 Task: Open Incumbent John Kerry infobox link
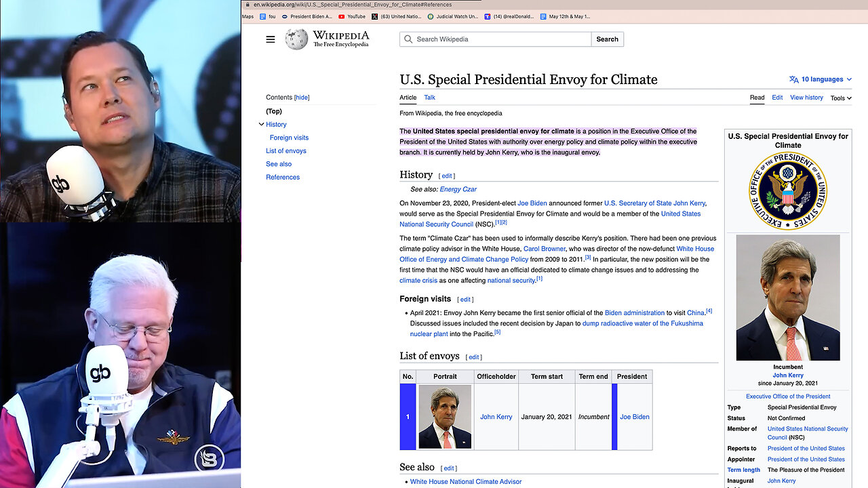pos(788,375)
